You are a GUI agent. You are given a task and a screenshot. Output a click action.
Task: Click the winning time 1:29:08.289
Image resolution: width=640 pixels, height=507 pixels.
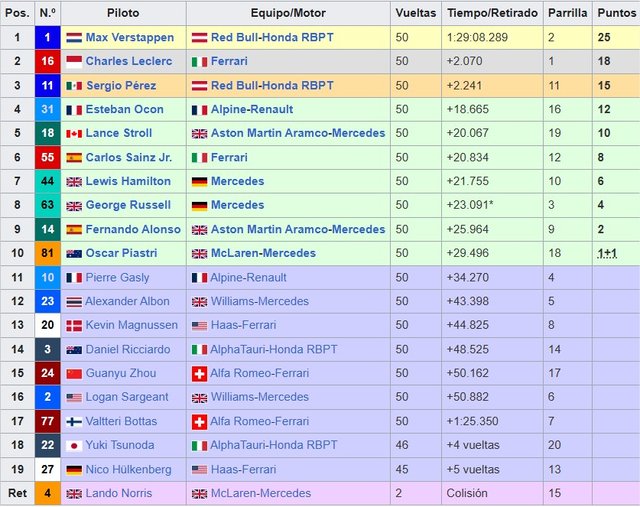477,38
